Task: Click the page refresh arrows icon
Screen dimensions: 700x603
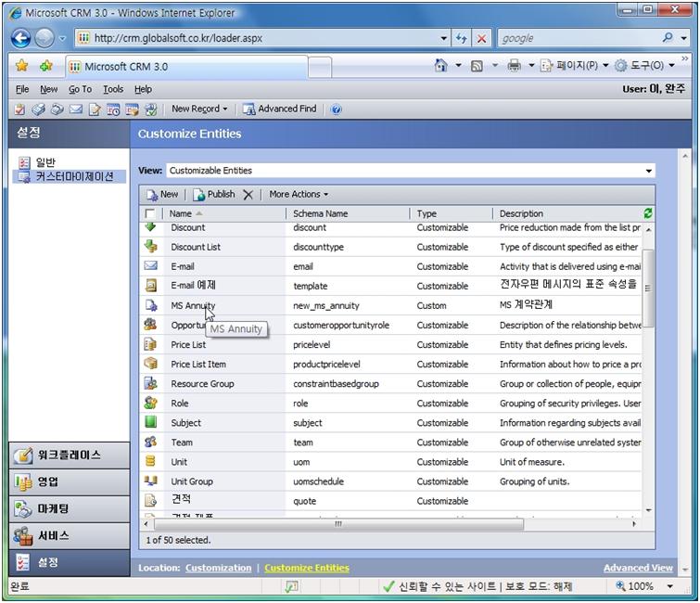Action: (x=462, y=38)
